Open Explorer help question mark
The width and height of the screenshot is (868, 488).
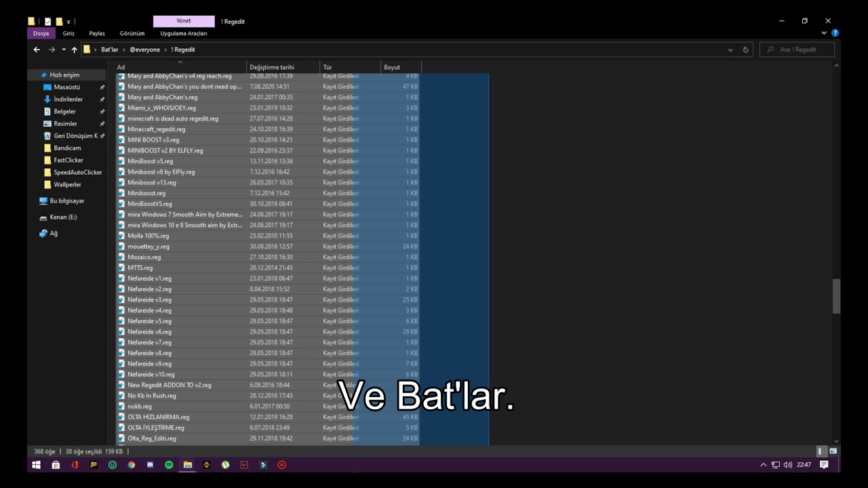click(x=835, y=33)
